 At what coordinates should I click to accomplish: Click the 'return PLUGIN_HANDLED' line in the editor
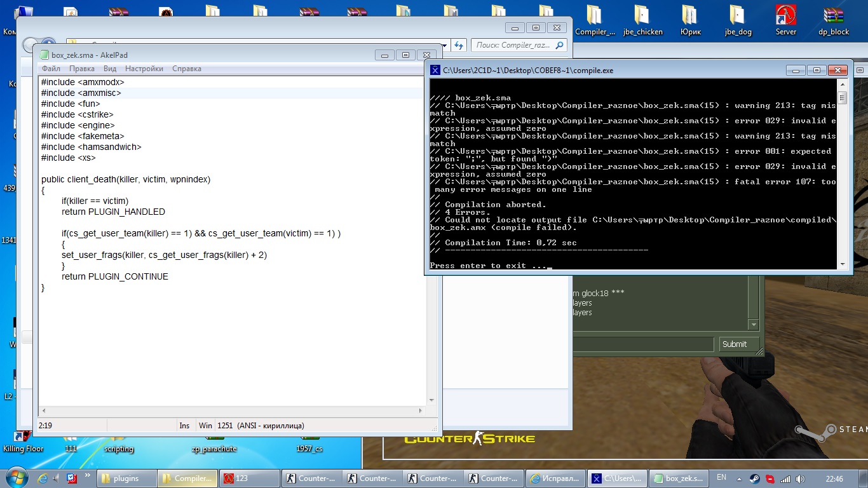113,212
